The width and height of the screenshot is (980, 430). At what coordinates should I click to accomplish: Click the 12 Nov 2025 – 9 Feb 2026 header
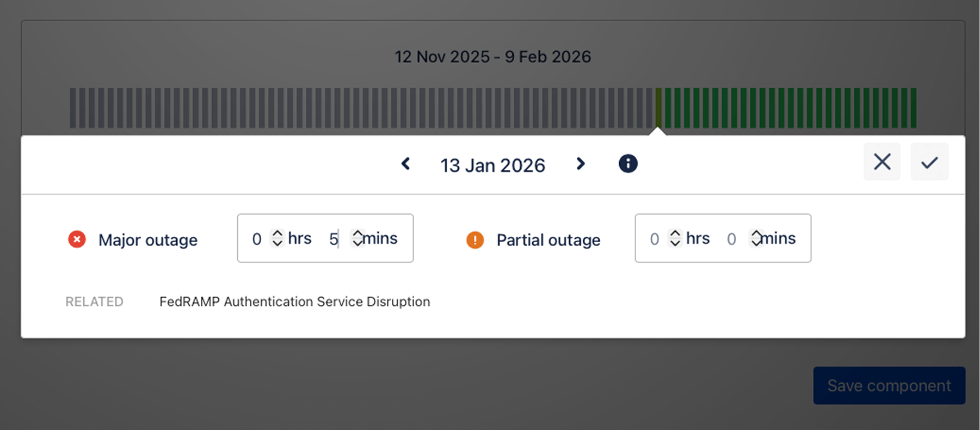[492, 56]
